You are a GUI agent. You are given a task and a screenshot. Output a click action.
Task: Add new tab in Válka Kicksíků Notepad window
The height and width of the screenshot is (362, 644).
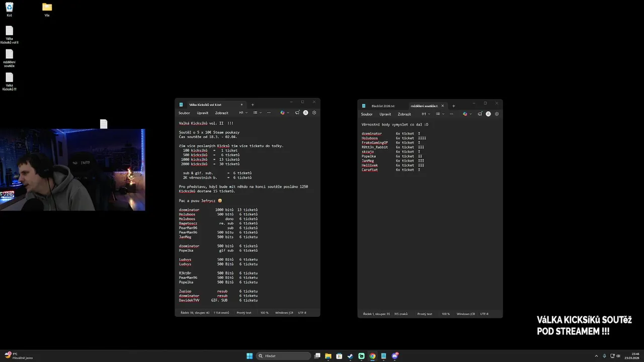tap(253, 105)
